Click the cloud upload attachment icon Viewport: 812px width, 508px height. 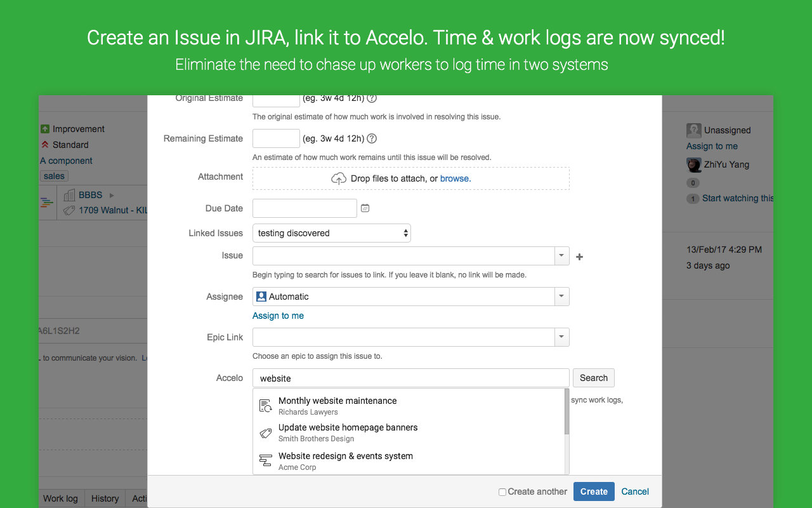(x=339, y=178)
